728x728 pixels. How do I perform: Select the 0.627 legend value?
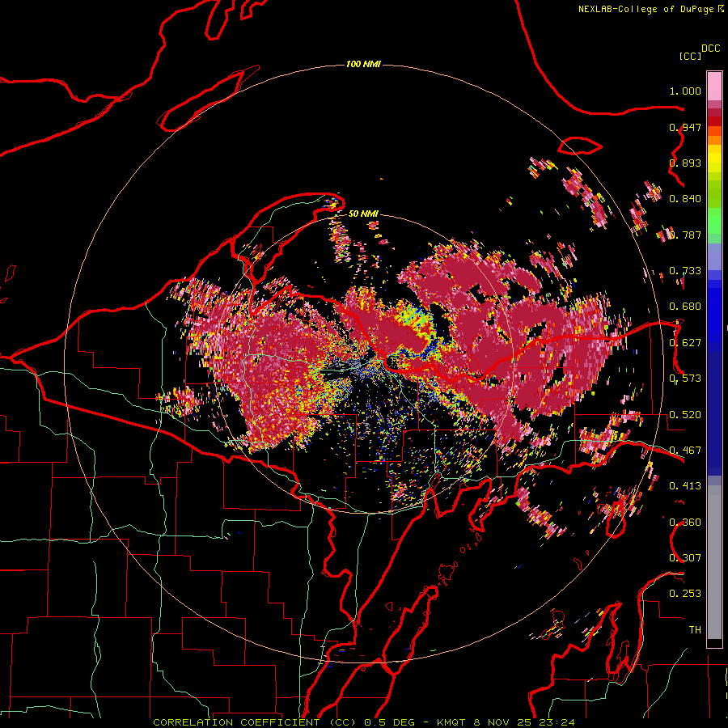[685, 343]
